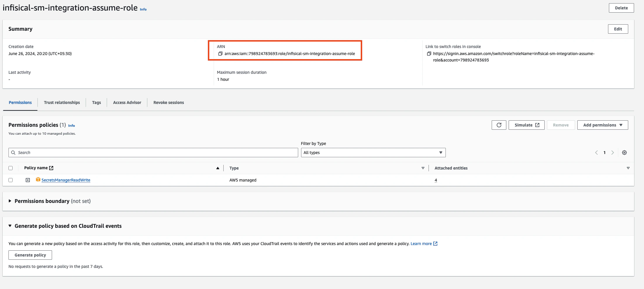Open the Revoke sessions tab

click(x=169, y=102)
